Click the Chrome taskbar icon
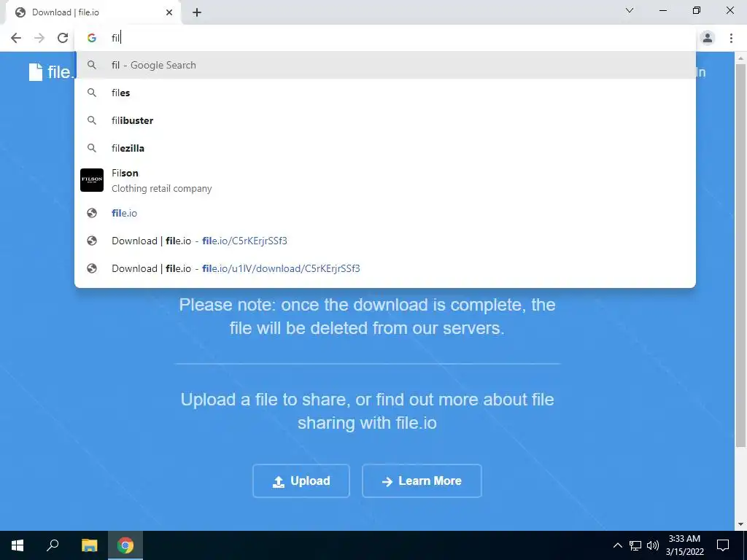The width and height of the screenshot is (747, 560). [125, 545]
